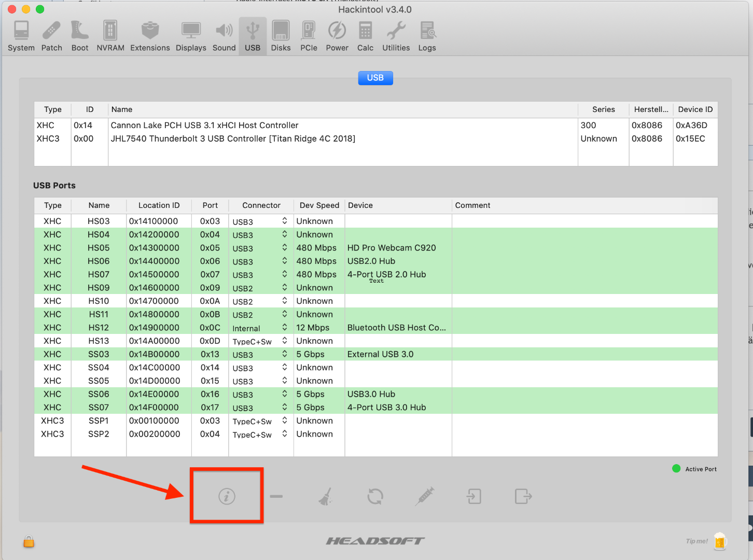The image size is (753, 560).
Task: Click the syringe inject icon
Action: coord(424,497)
